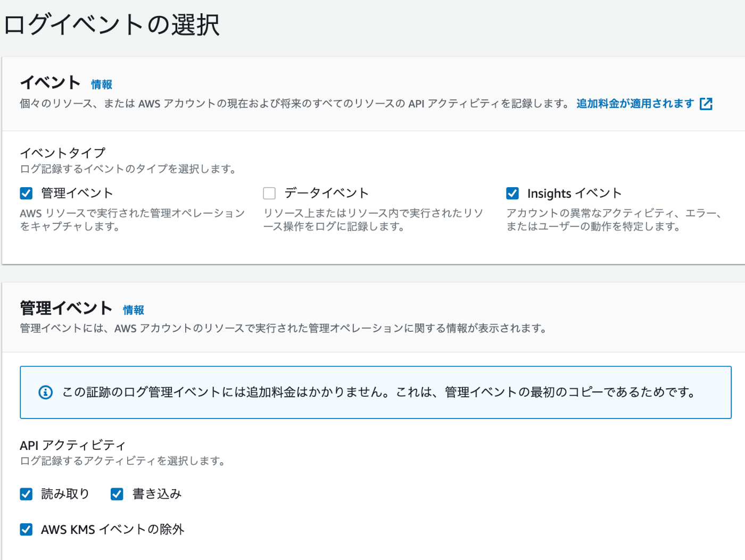Viewport: 745px width, 560px height.
Task: Open the 情報 link next to イベント heading
Action: (102, 85)
